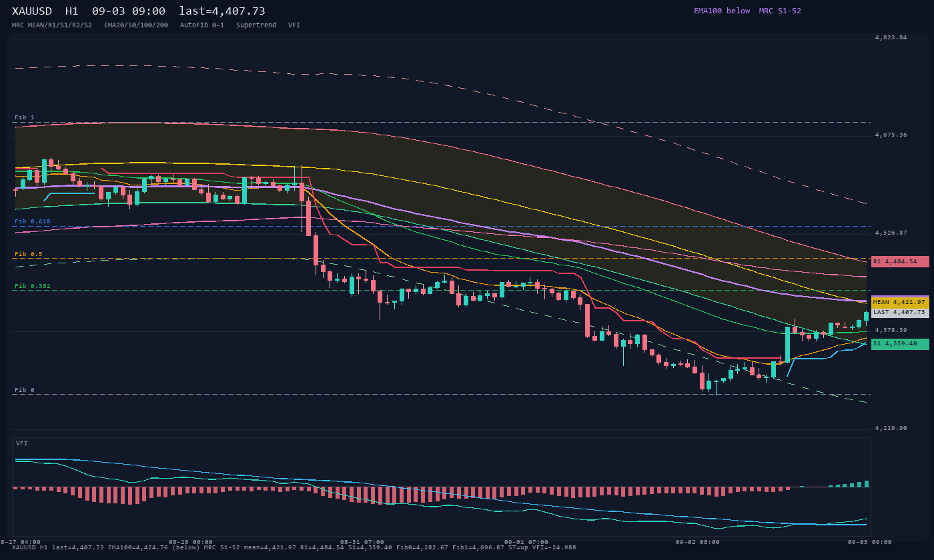Click the Fib 0 level label

point(25,390)
